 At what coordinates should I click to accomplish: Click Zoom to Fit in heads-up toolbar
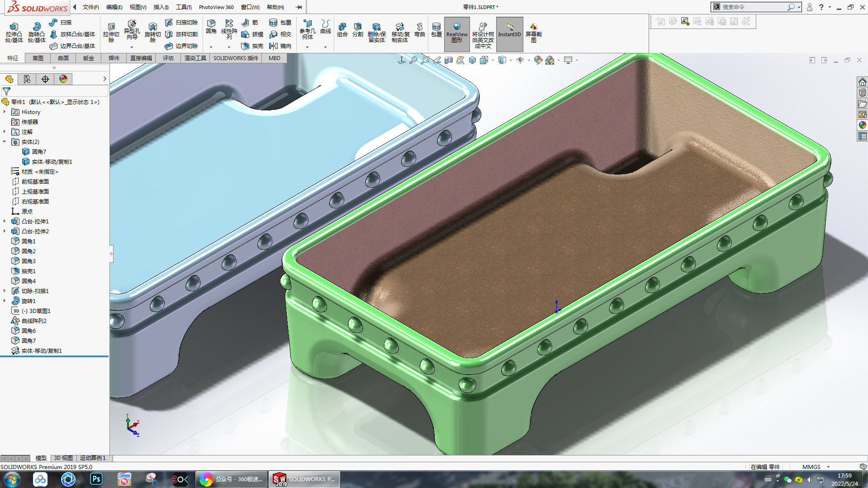coord(413,60)
